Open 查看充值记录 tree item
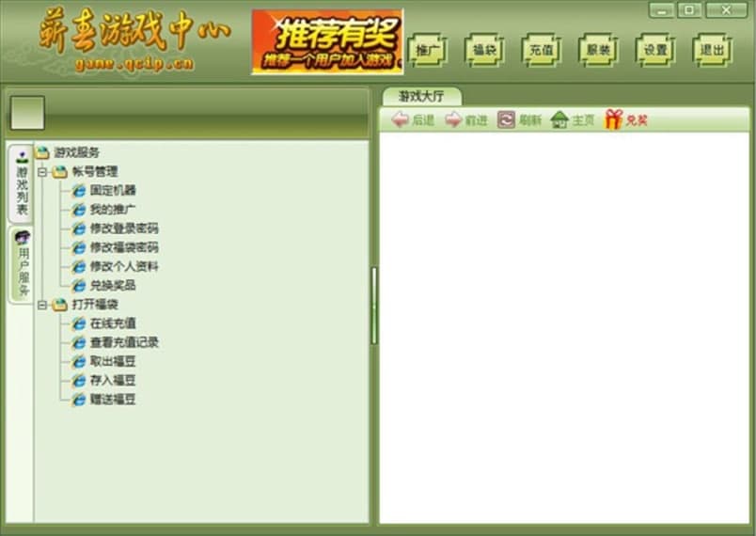Viewport: 756px width, 536px height. click(x=124, y=342)
